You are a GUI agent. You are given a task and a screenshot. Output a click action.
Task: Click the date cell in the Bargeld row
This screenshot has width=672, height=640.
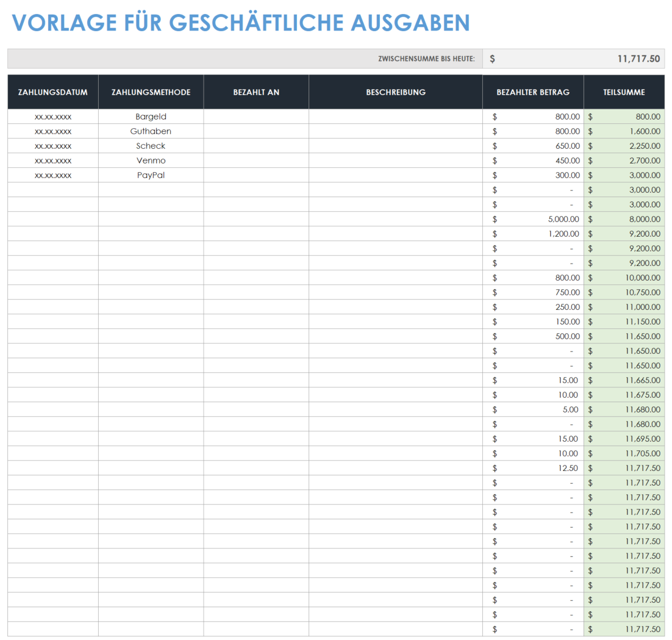pos(52,117)
